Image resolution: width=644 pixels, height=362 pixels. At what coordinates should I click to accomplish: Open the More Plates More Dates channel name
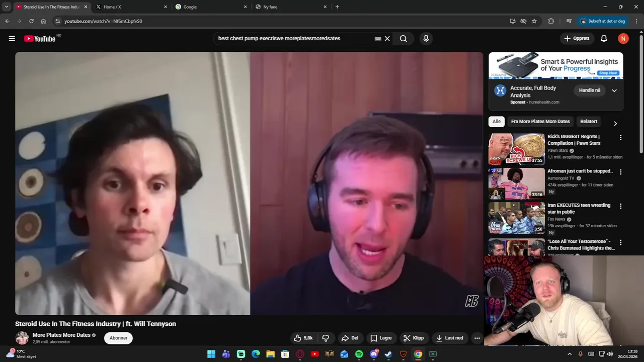[61, 335]
